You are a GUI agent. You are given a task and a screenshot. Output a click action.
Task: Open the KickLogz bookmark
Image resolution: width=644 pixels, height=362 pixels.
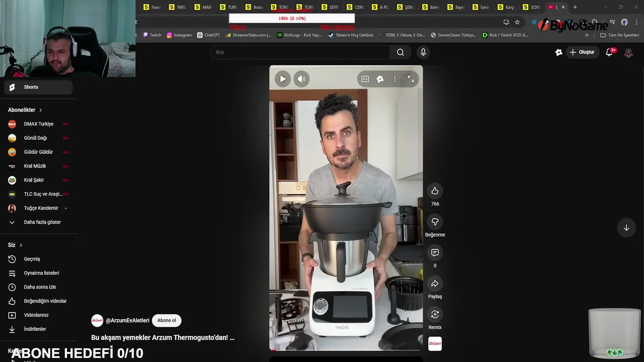299,35
